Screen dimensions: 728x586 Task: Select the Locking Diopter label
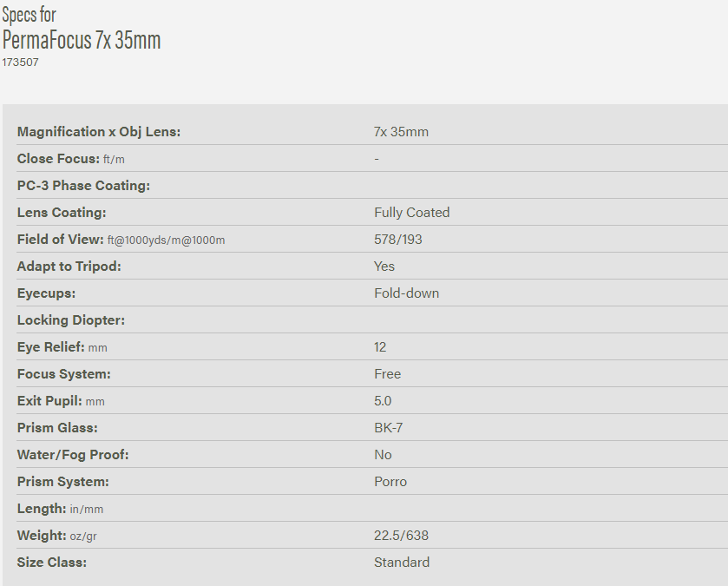(71, 320)
